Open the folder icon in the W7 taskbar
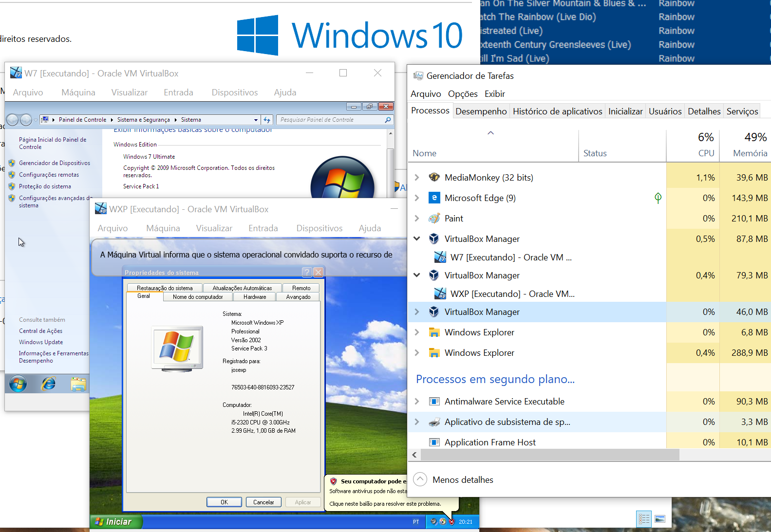The image size is (771, 532). (78, 385)
